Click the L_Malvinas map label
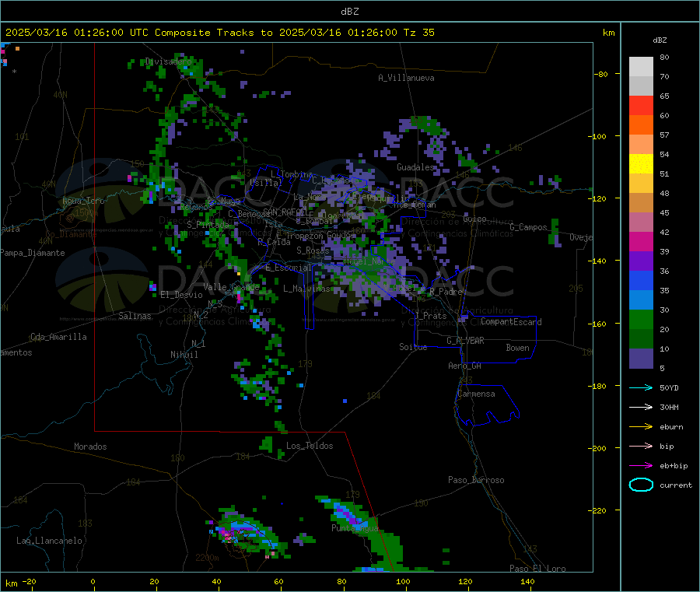700x592 pixels. pos(306,289)
